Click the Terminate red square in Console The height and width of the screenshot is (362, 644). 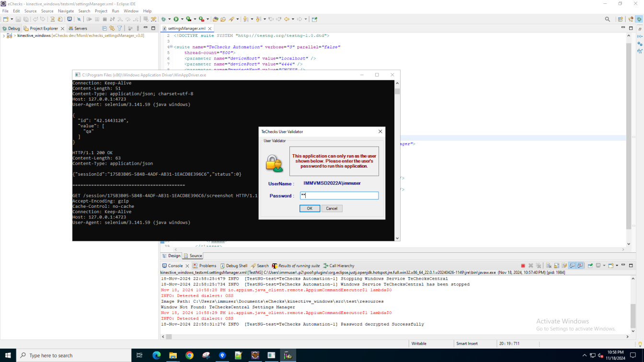[523, 266]
